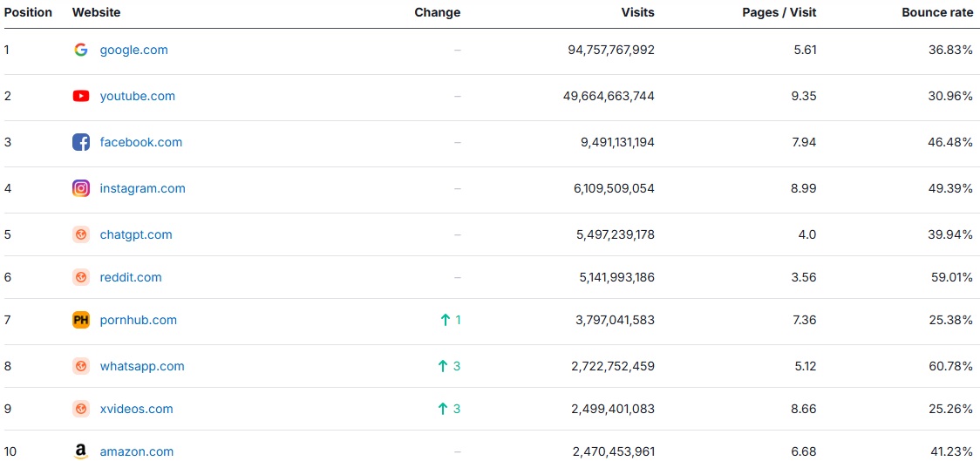Click the green up arrow for whatsapp.com

[x=442, y=366]
